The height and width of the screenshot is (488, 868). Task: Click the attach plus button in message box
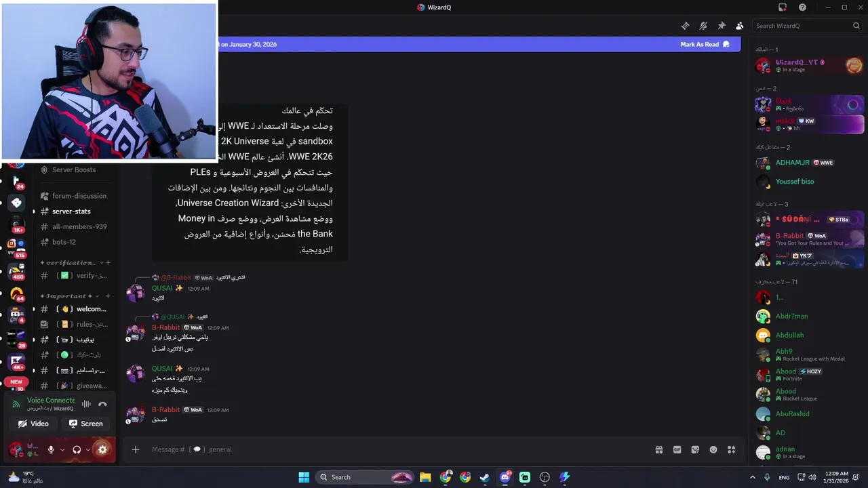(x=136, y=449)
